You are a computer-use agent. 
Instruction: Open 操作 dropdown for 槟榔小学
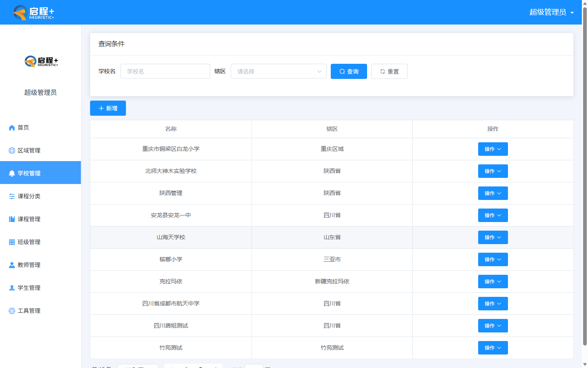493,259
